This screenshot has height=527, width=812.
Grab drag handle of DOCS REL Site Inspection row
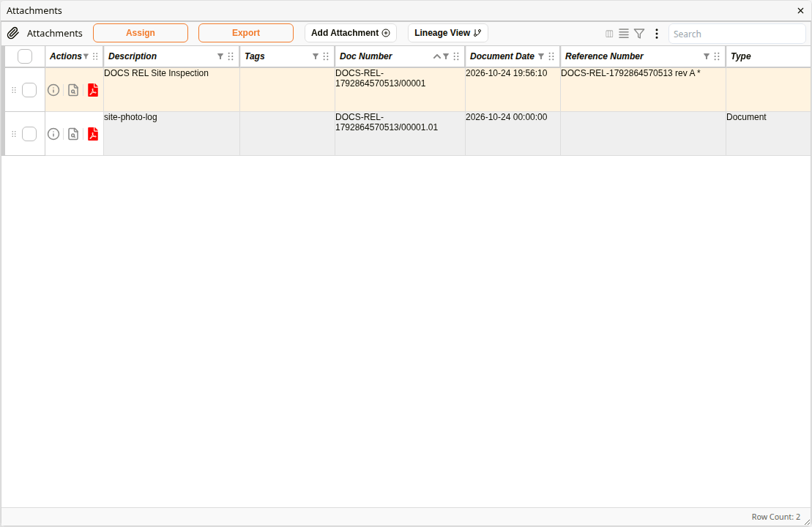tap(14, 90)
